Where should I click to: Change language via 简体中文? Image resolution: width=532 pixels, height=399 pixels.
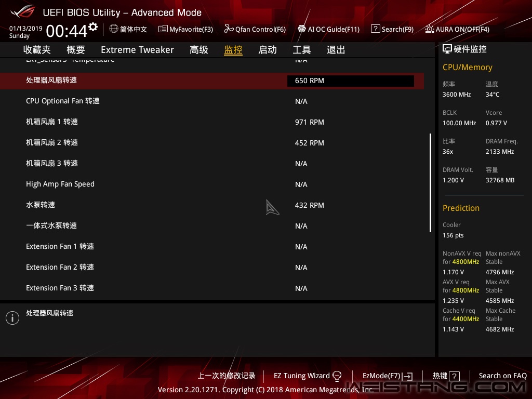click(x=134, y=29)
